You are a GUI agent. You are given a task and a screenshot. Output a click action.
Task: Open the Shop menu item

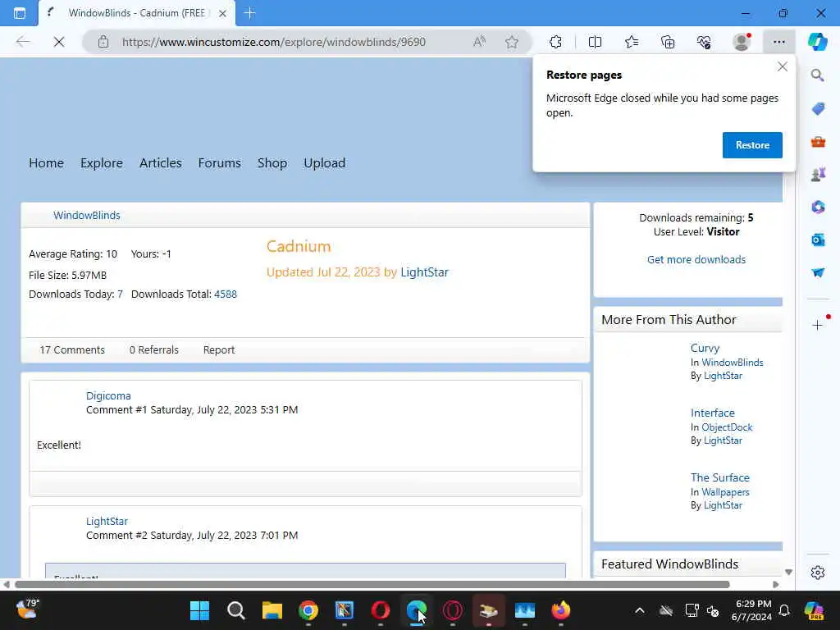coord(272,163)
